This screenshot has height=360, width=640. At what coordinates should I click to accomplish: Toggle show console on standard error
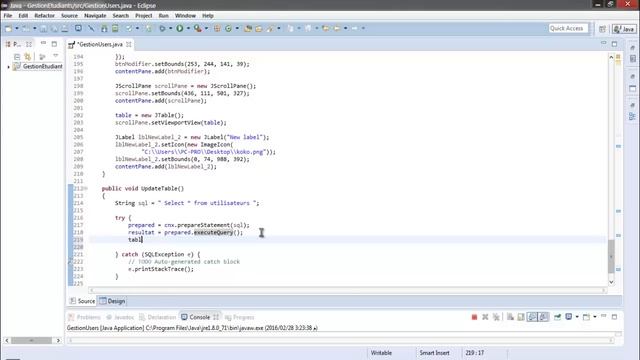pos(543,317)
